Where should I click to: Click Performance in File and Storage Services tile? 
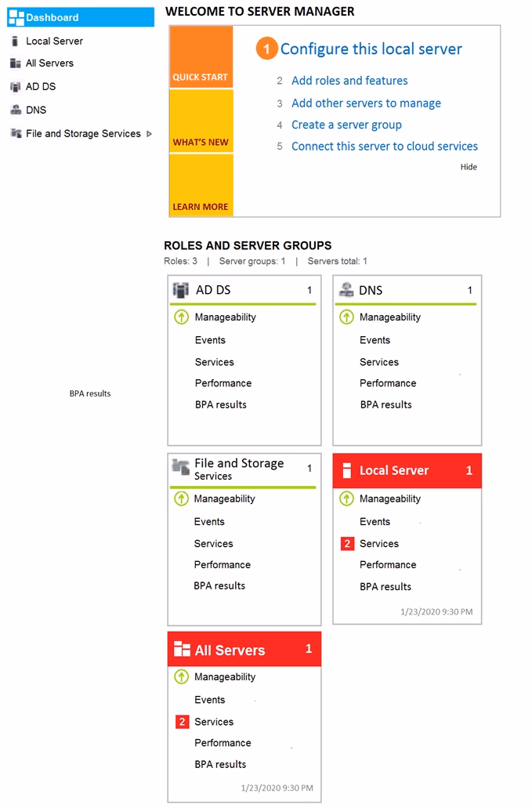222,565
